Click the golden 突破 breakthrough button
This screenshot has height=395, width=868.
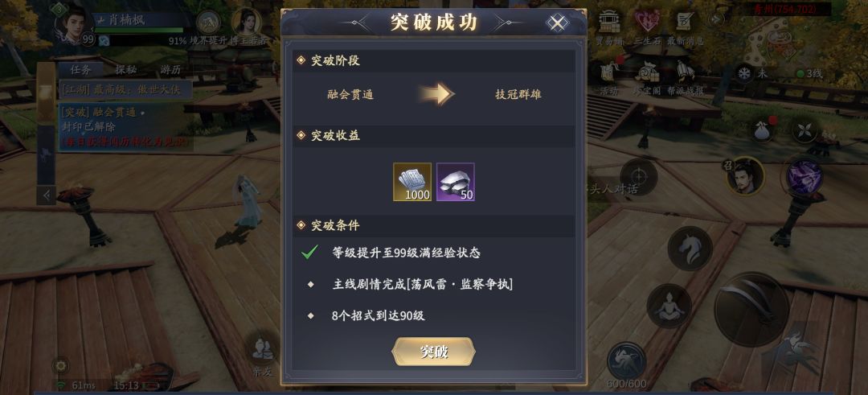coord(433,352)
